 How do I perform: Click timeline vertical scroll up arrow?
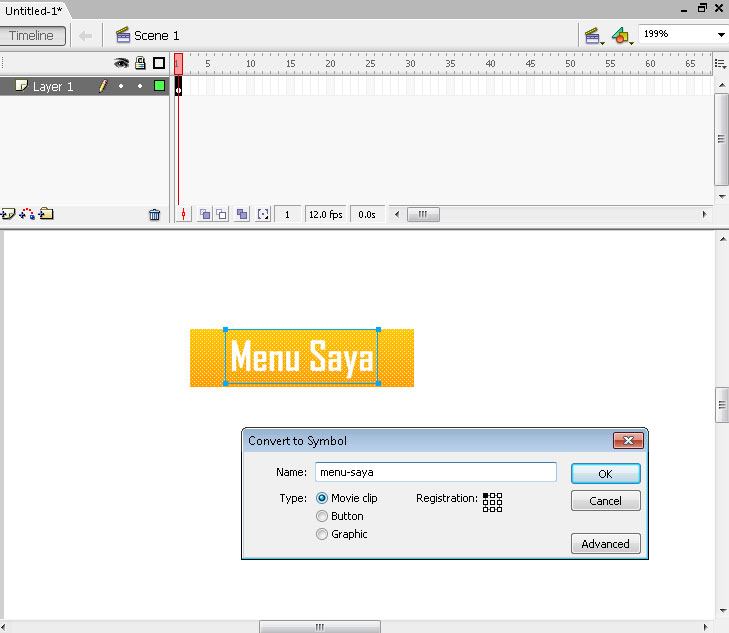click(722, 85)
